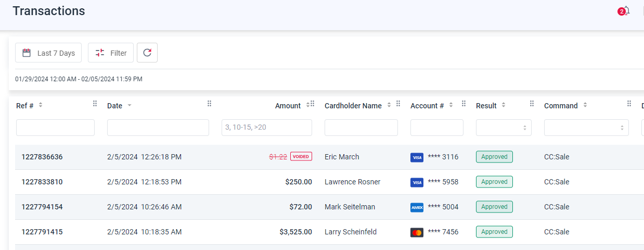Click account number **** 7456
644x250 pixels.
[443, 232]
